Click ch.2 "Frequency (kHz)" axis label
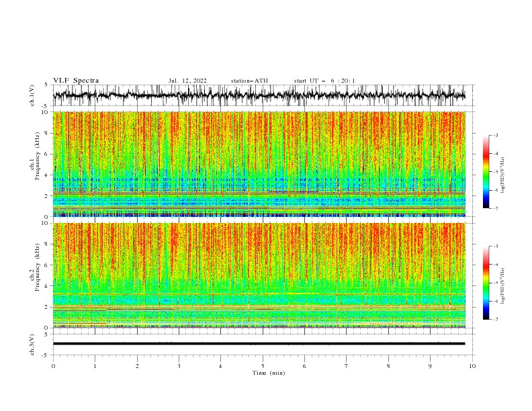The width and height of the screenshot is (532, 411). coord(38,267)
